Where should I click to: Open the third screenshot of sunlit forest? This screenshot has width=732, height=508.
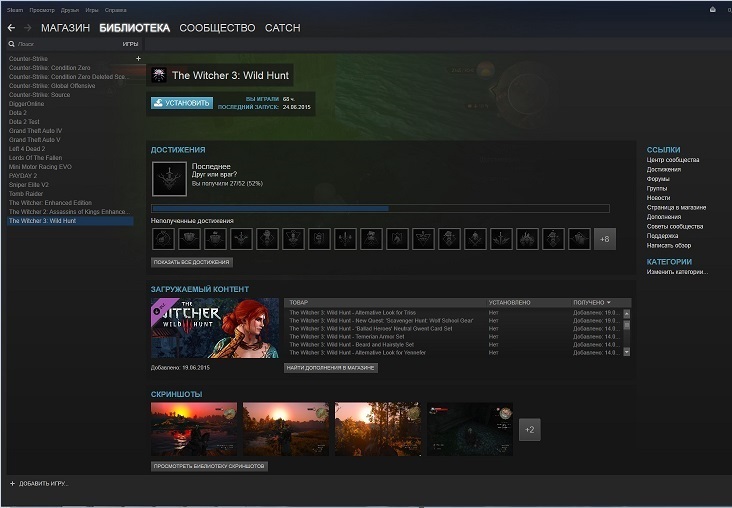point(378,429)
